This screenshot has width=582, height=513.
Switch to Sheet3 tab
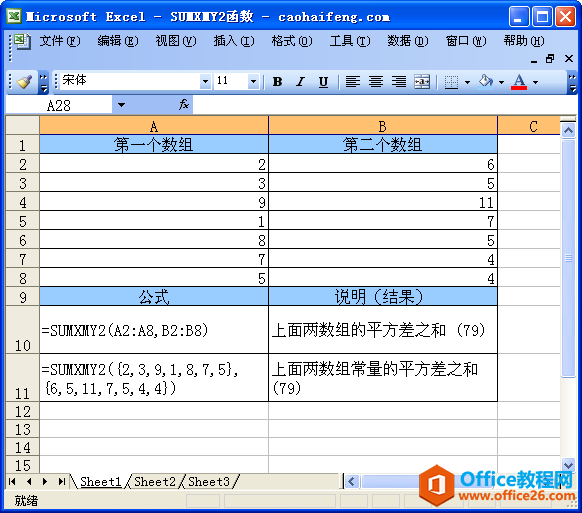click(209, 481)
